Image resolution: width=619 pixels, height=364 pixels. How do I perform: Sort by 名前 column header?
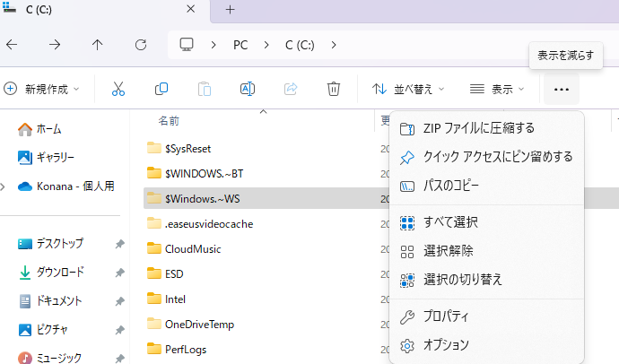tap(169, 121)
